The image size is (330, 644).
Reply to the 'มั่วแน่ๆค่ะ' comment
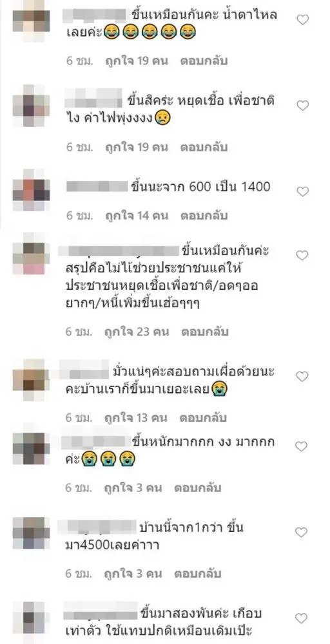tap(204, 418)
